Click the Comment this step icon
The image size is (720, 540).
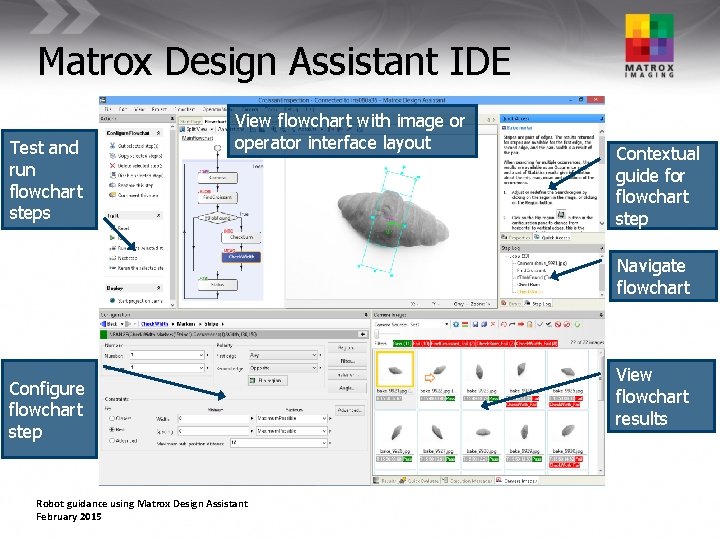[x=112, y=195]
